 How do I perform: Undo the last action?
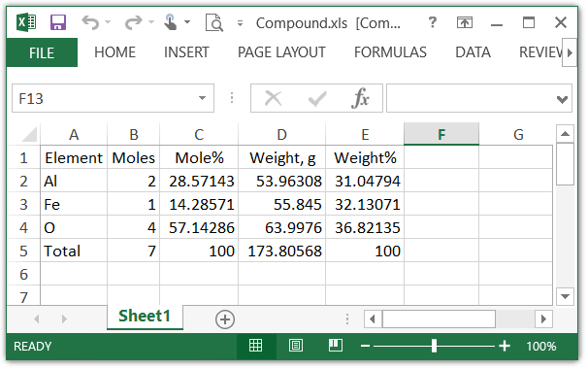coord(90,22)
